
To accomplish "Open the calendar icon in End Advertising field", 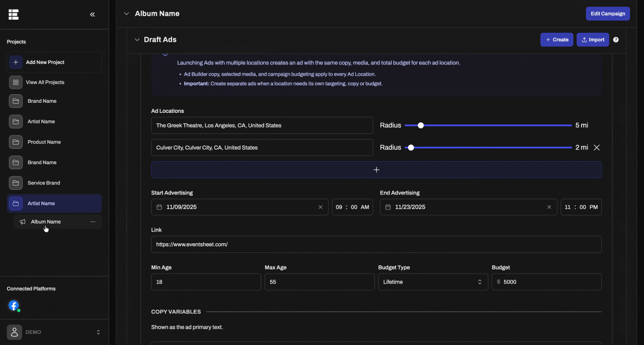I will 388,207.
